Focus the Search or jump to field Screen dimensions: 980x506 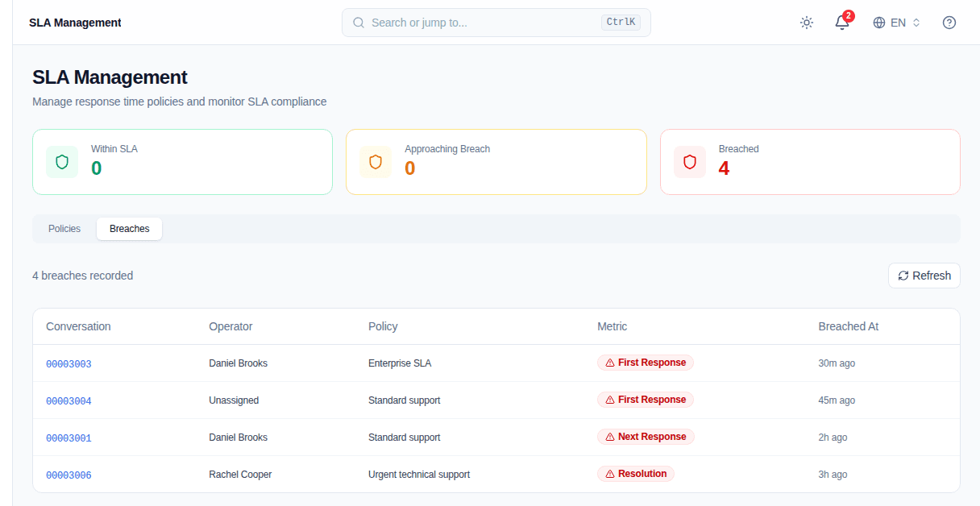pos(496,23)
